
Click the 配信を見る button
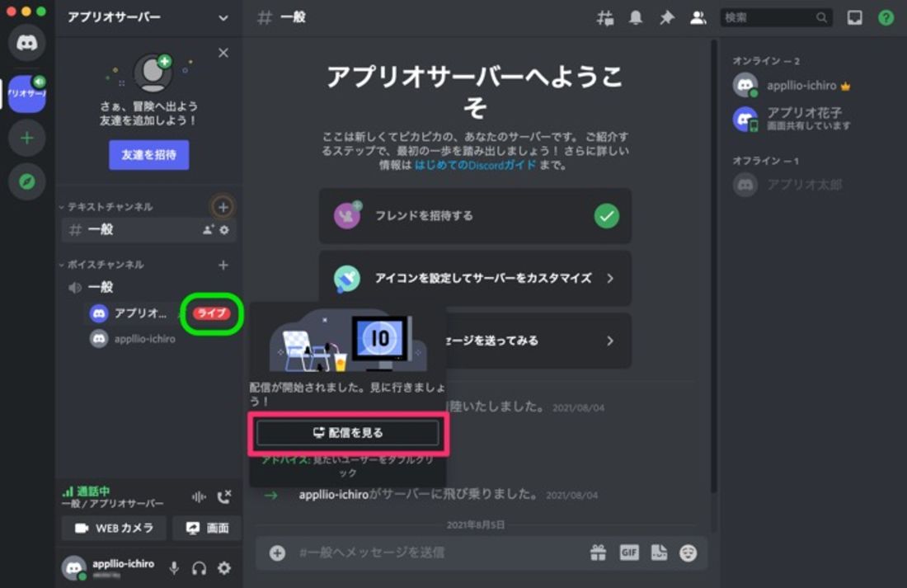(348, 433)
